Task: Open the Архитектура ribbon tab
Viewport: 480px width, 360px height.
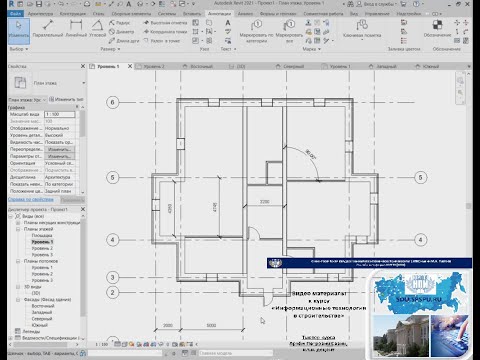Action: (40, 14)
